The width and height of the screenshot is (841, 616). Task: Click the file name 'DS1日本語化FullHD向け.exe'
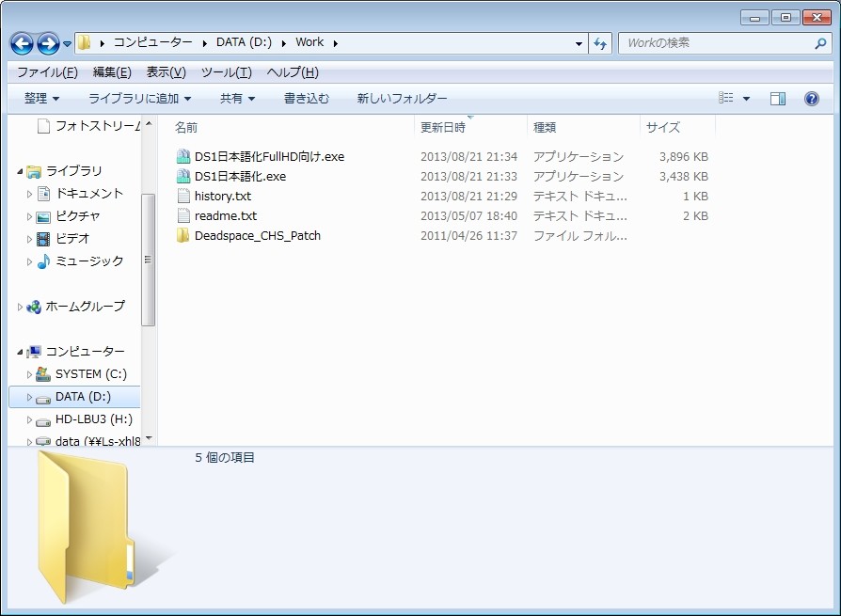pyautogui.click(x=269, y=156)
